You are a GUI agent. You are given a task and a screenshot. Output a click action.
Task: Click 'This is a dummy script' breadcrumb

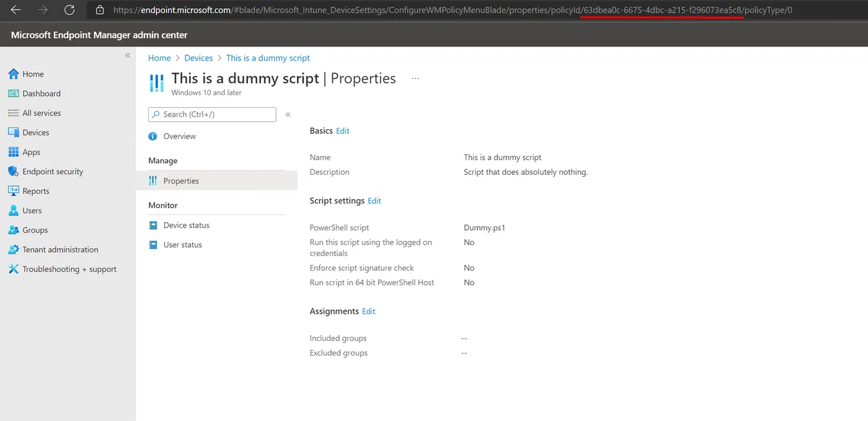pos(268,58)
